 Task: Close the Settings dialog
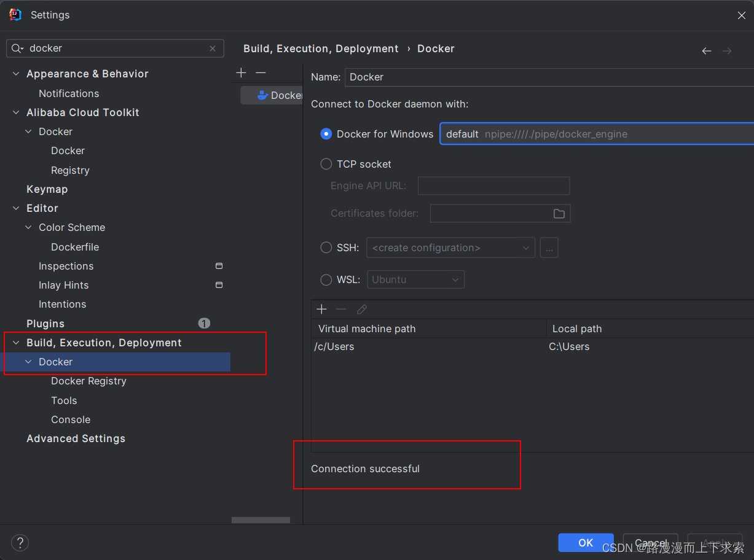coord(741,15)
